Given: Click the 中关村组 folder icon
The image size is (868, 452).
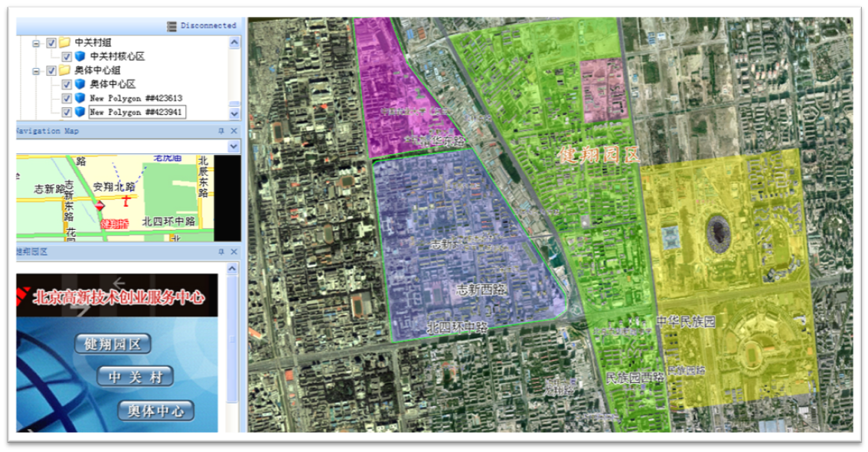Looking at the screenshot, I should point(64,43).
